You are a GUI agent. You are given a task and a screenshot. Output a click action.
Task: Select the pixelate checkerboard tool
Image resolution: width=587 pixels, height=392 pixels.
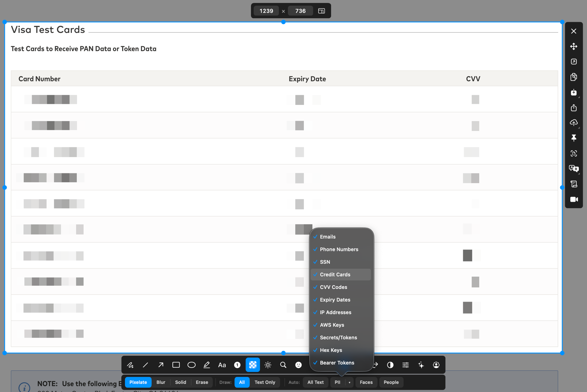click(x=253, y=365)
